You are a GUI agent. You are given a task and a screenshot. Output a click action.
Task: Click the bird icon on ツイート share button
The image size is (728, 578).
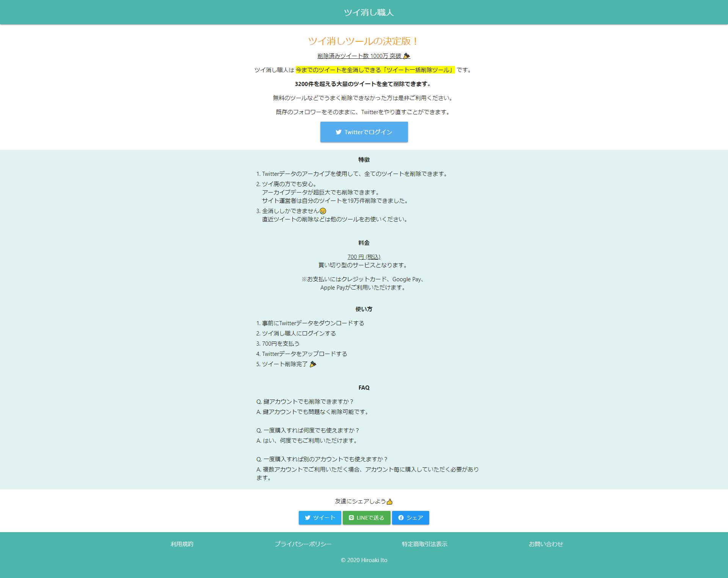[x=308, y=518]
